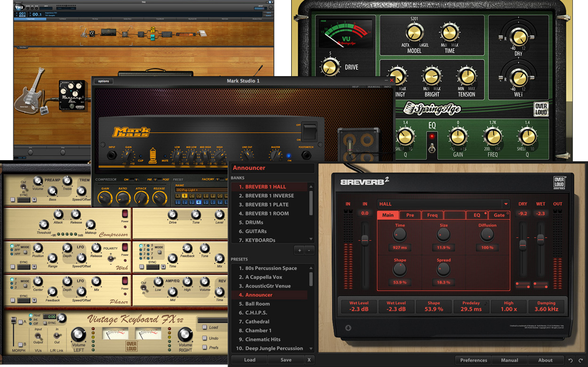This screenshot has height=367, width=588.
Task: Enable the Load checkbox in Vintage Keyboard FX
Action: tap(205, 328)
